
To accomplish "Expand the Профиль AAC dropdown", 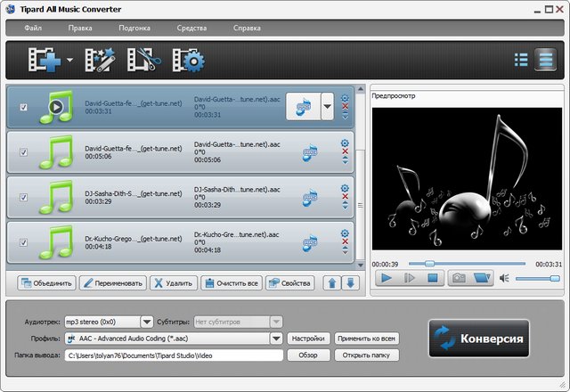I will click(277, 339).
